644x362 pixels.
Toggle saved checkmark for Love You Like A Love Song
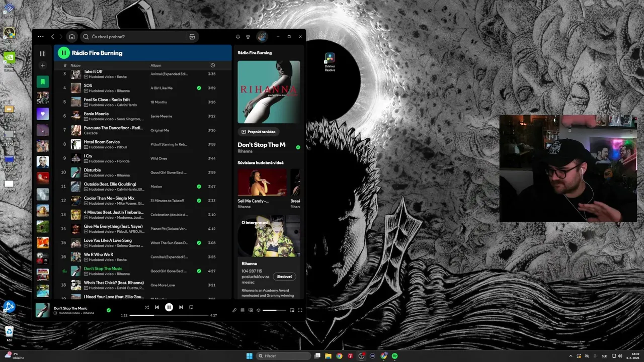pyautogui.click(x=199, y=243)
